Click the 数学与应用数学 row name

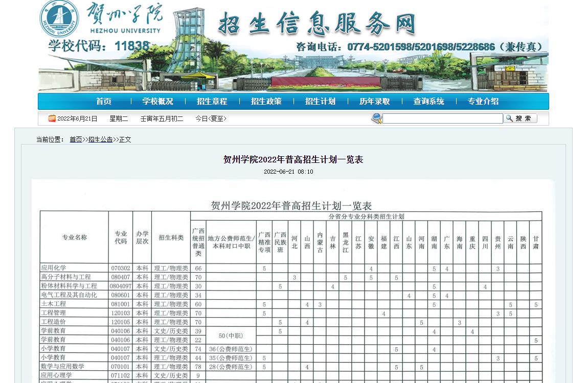(62, 367)
